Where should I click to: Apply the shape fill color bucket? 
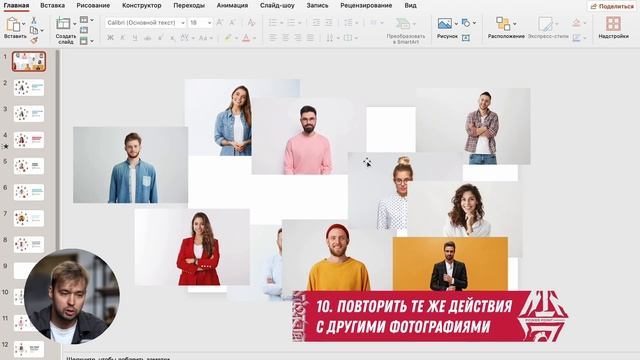(576, 22)
